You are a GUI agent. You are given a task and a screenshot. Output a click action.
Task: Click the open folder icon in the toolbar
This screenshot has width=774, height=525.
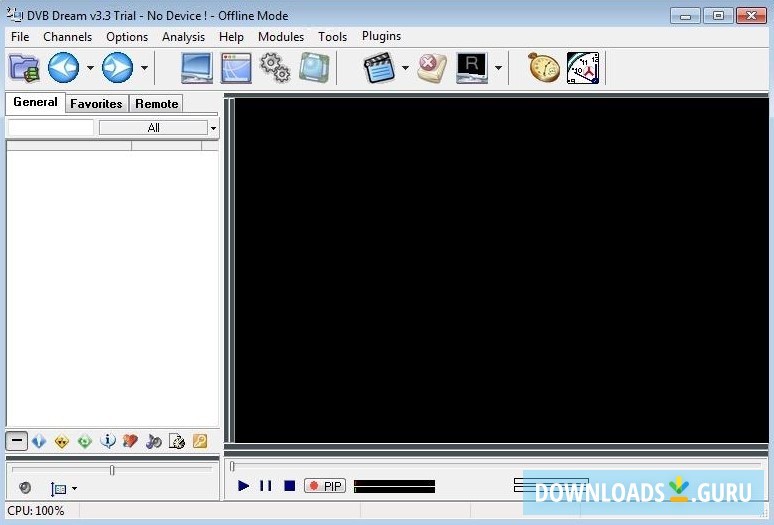24,68
